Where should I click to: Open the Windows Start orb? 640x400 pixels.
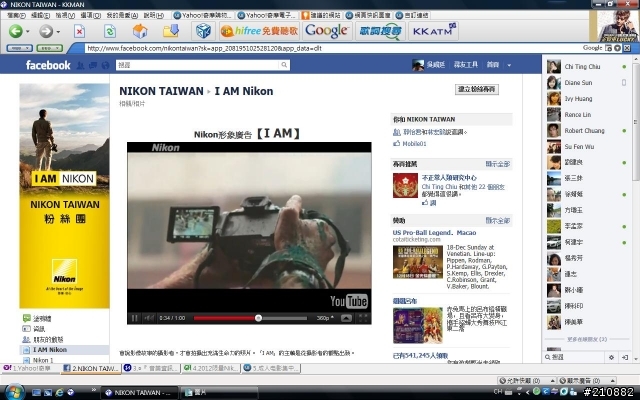pyautogui.click(x=15, y=392)
